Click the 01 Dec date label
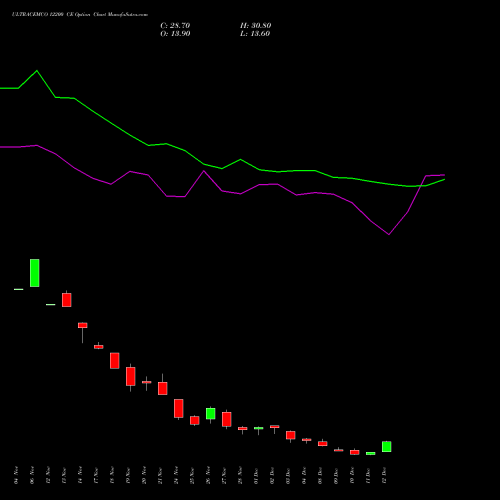 256,475
